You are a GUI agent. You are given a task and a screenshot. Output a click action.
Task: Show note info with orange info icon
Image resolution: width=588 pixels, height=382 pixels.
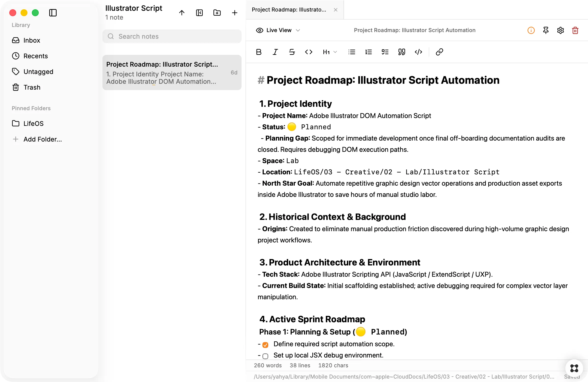pyautogui.click(x=531, y=30)
